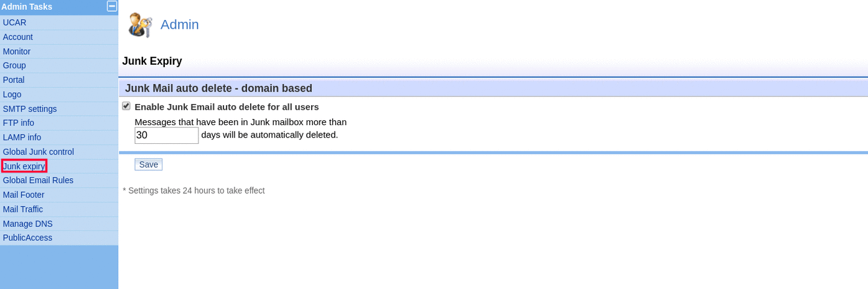This screenshot has width=868, height=289.
Task: Select Account from the sidebar
Action: pyautogui.click(x=18, y=37)
